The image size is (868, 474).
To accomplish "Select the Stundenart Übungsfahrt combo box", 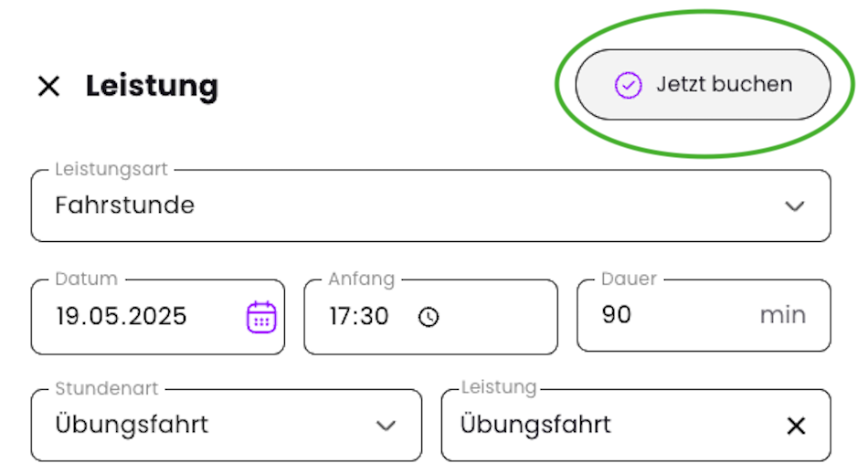I will [227, 425].
